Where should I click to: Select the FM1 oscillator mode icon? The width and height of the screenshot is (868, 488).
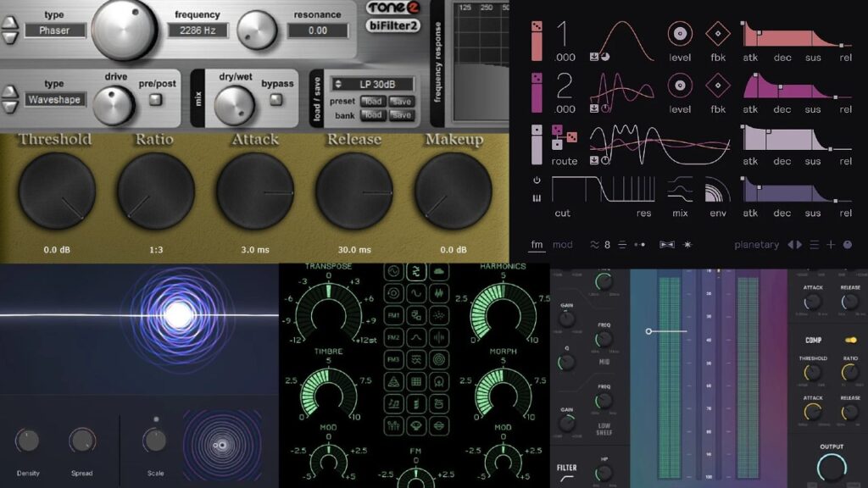(394, 315)
